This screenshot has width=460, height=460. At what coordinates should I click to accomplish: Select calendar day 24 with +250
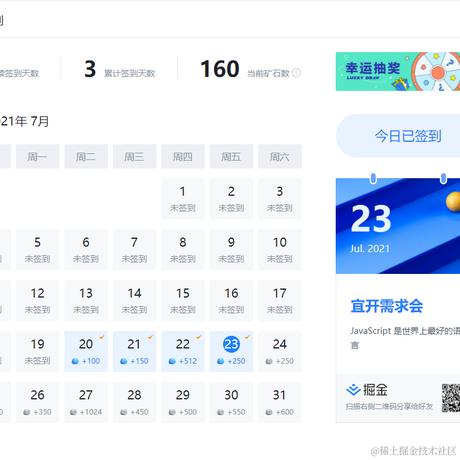280,351
